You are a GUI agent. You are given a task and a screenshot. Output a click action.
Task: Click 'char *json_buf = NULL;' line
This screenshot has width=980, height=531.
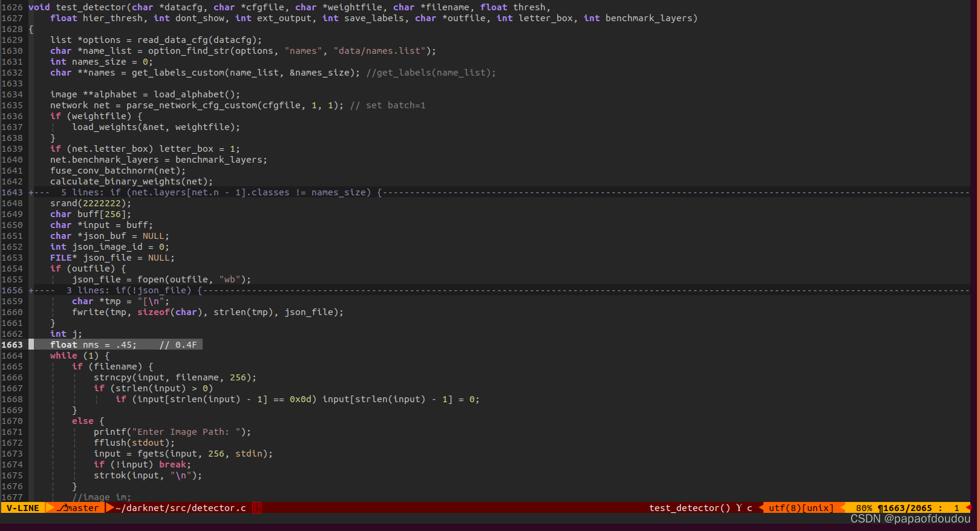pos(109,236)
